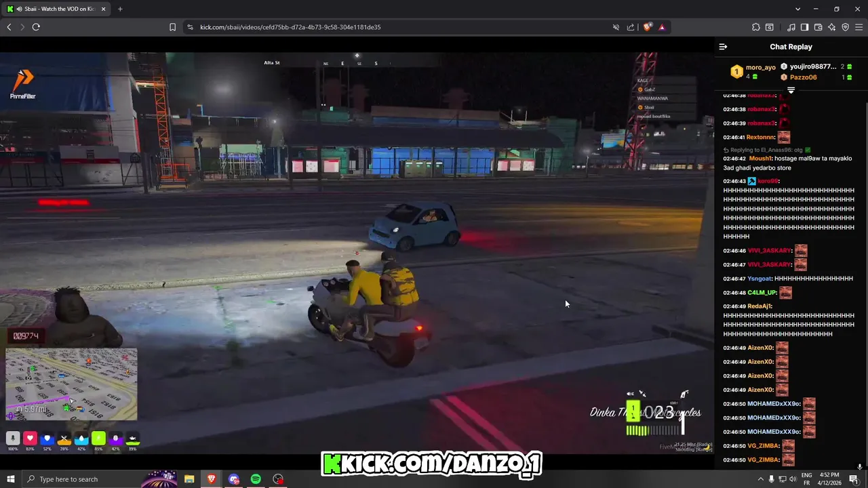The width and height of the screenshot is (868, 488).
Task: Click the browser back arrow
Action: pyautogui.click(x=9, y=27)
